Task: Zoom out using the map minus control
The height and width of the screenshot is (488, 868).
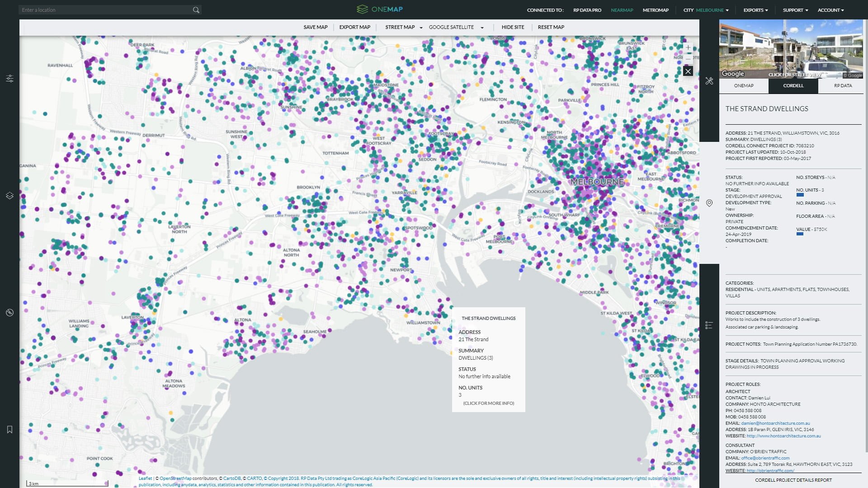Action: pos(688,59)
